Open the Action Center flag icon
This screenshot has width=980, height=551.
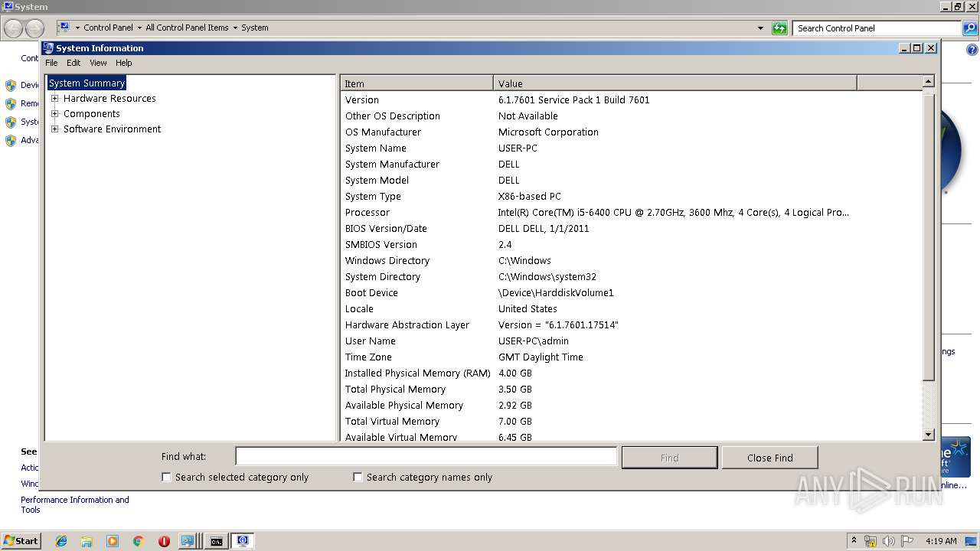pyautogui.click(x=907, y=541)
